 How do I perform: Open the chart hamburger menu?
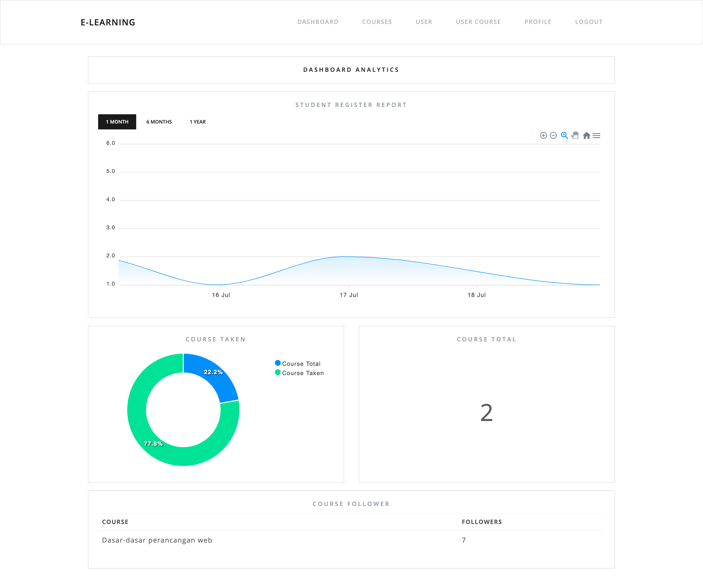point(596,135)
